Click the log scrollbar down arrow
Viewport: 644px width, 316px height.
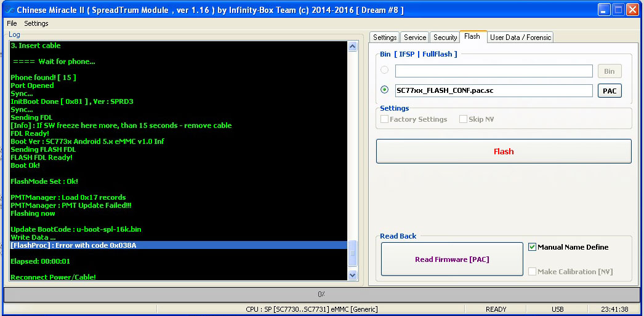click(x=352, y=275)
